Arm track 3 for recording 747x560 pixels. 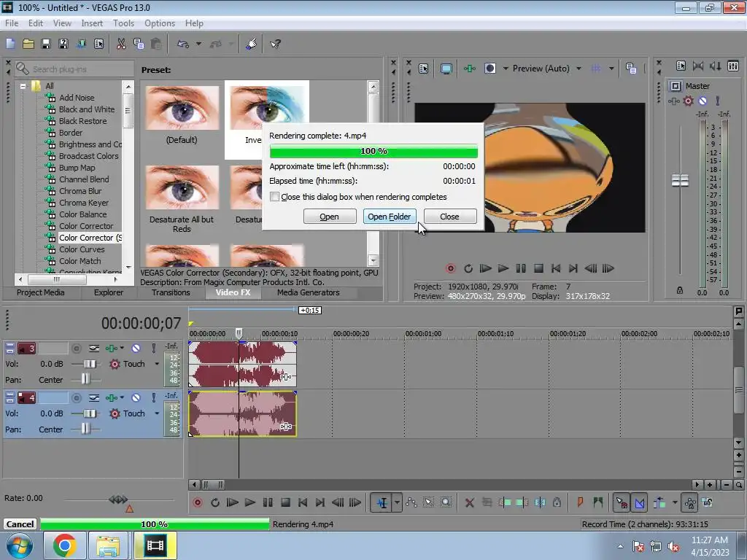76,348
